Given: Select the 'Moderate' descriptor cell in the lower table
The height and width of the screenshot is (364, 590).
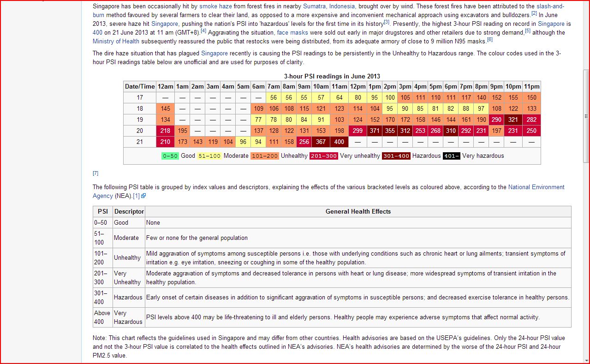Looking at the screenshot, I should click(129, 238).
